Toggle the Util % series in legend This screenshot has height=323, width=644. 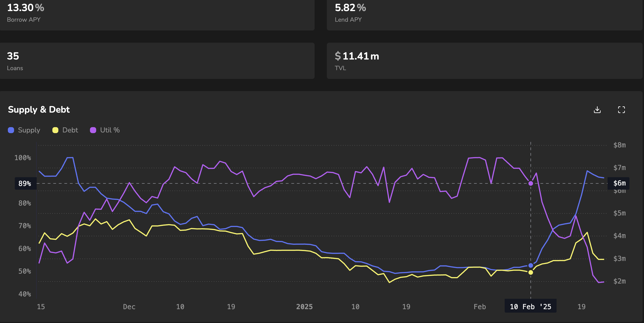[x=110, y=130]
